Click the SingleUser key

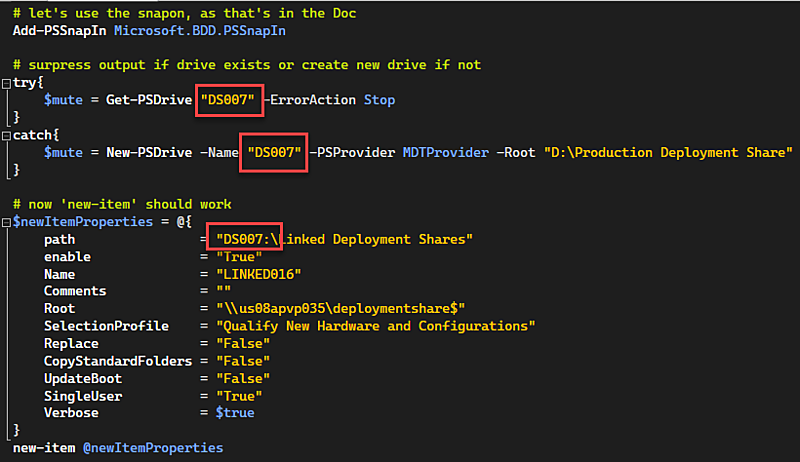83,396
